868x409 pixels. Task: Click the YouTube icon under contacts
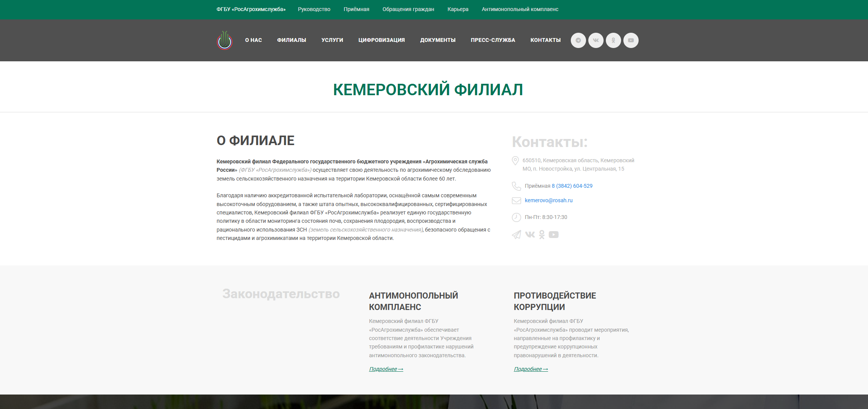[554, 235]
